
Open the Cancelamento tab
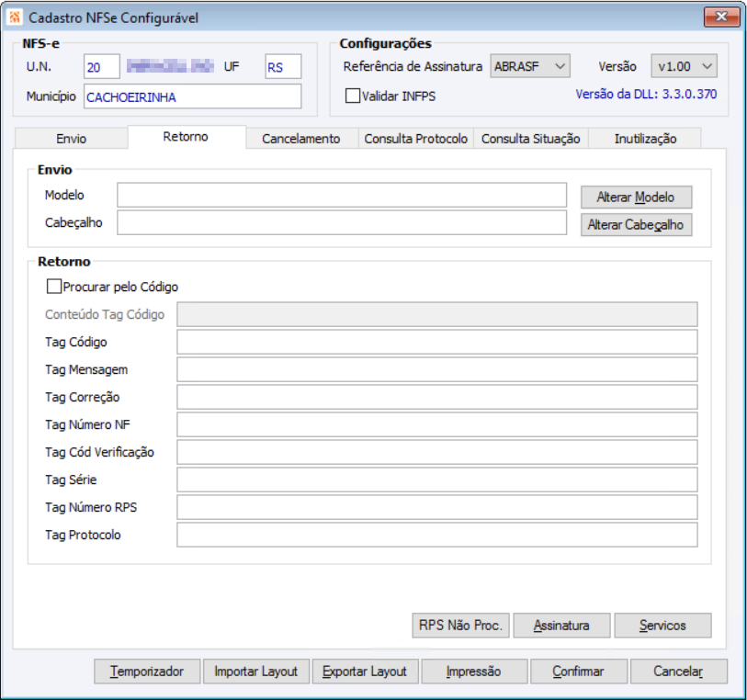coord(301,139)
